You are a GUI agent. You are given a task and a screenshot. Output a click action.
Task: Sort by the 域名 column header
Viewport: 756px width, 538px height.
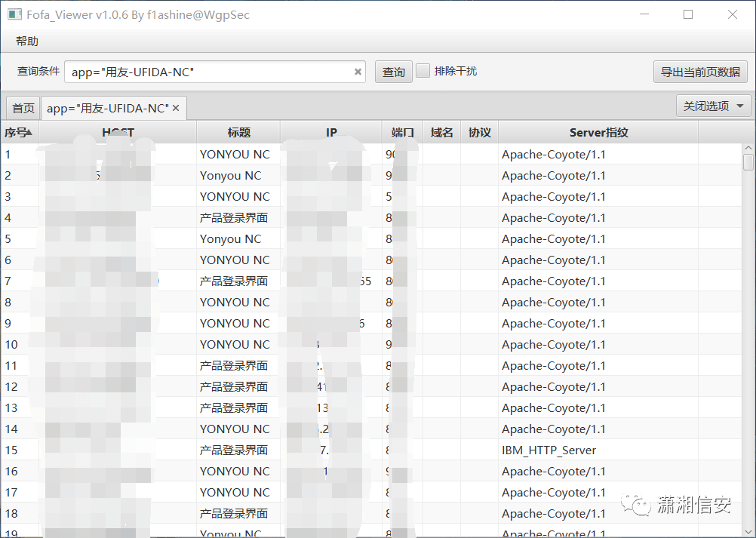pos(441,132)
